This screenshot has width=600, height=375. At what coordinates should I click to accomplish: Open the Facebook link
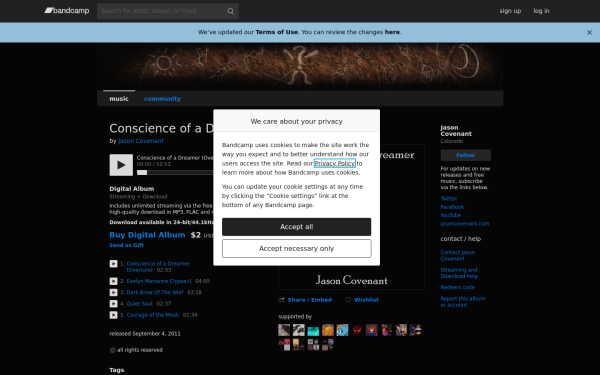tap(452, 207)
